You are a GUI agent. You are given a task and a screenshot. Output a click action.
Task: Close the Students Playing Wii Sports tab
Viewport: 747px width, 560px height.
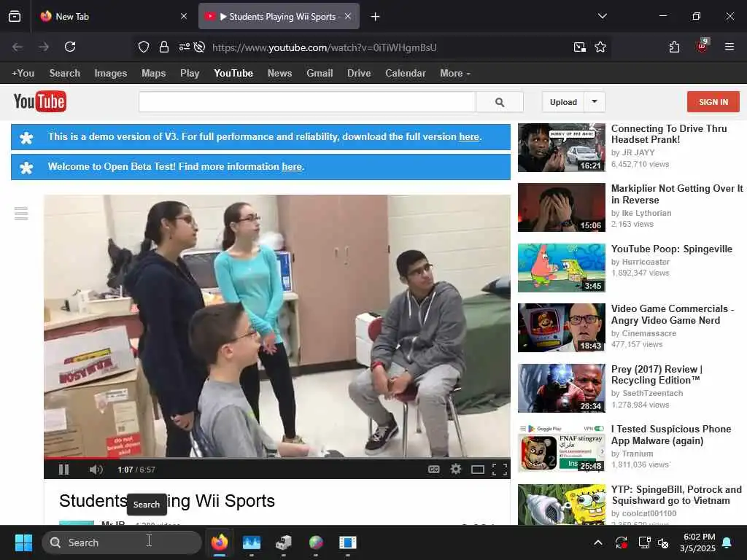click(x=348, y=16)
